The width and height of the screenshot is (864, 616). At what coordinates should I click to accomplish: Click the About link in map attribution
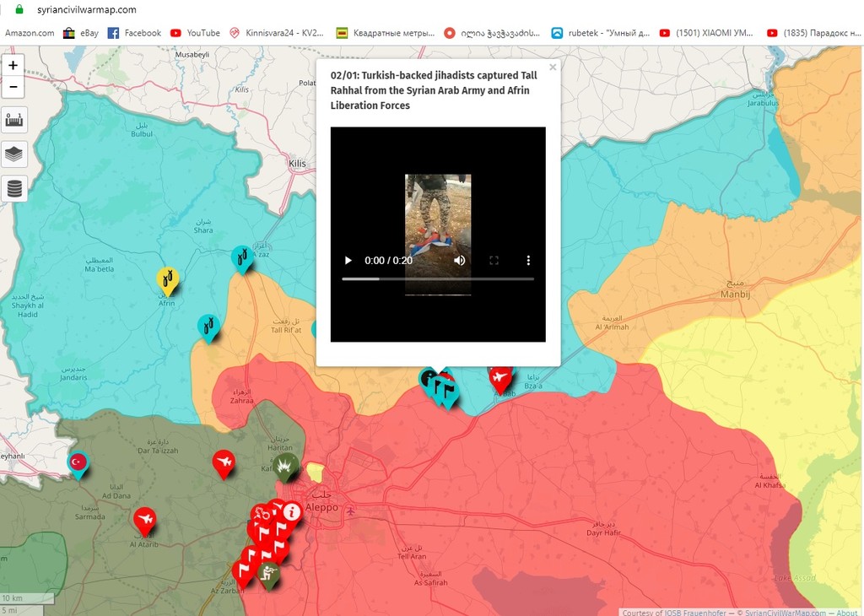click(x=847, y=612)
